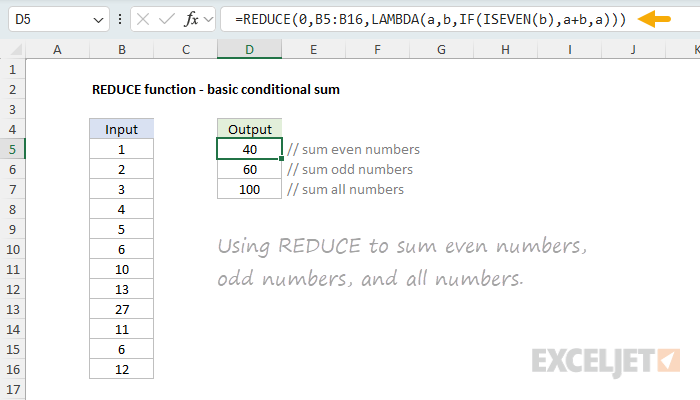Select row 17 header
Screen dimensions: 700x400
pos(12,389)
